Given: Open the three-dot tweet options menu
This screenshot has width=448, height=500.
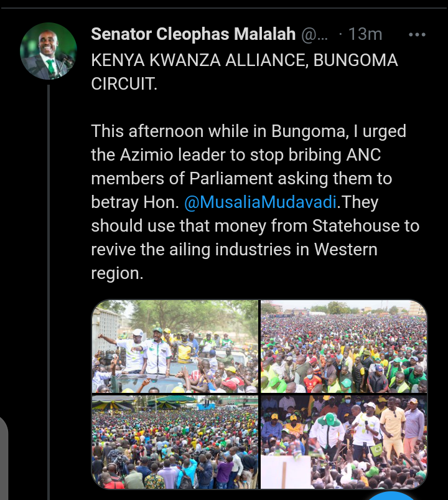Looking at the screenshot, I should pyautogui.click(x=417, y=34).
